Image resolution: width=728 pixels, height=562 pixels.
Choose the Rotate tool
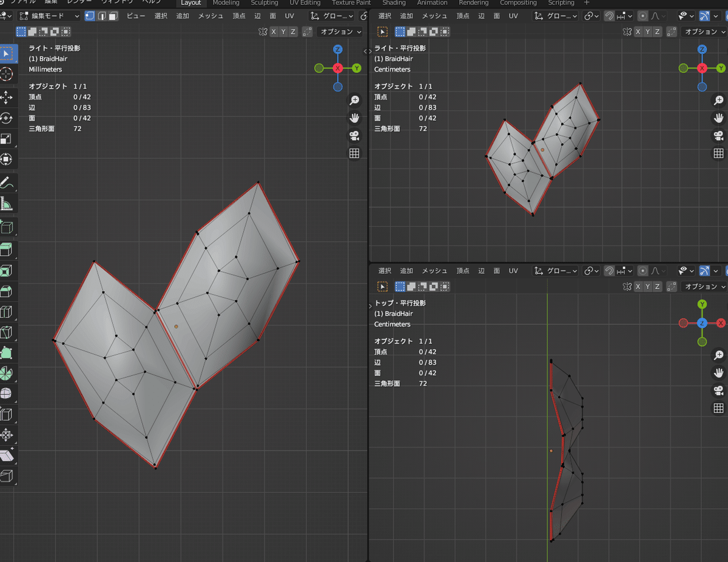[x=7, y=118]
